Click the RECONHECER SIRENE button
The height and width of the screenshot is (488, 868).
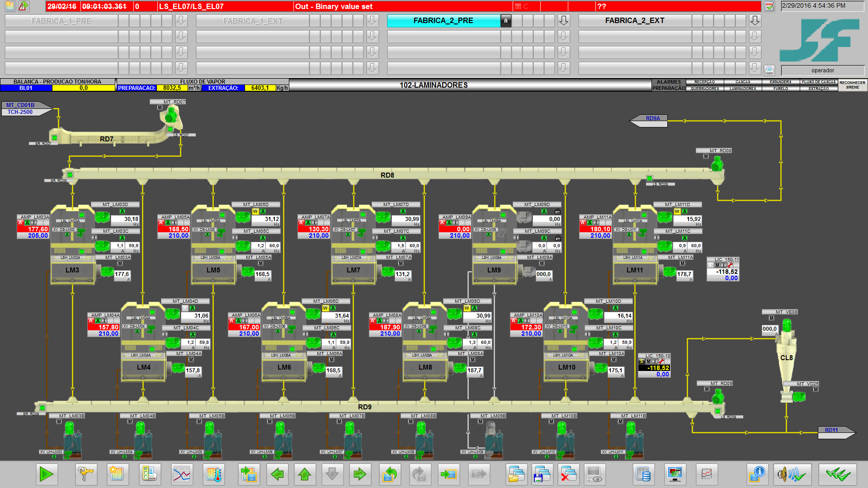pyautogui.click(x=852, y=85)
